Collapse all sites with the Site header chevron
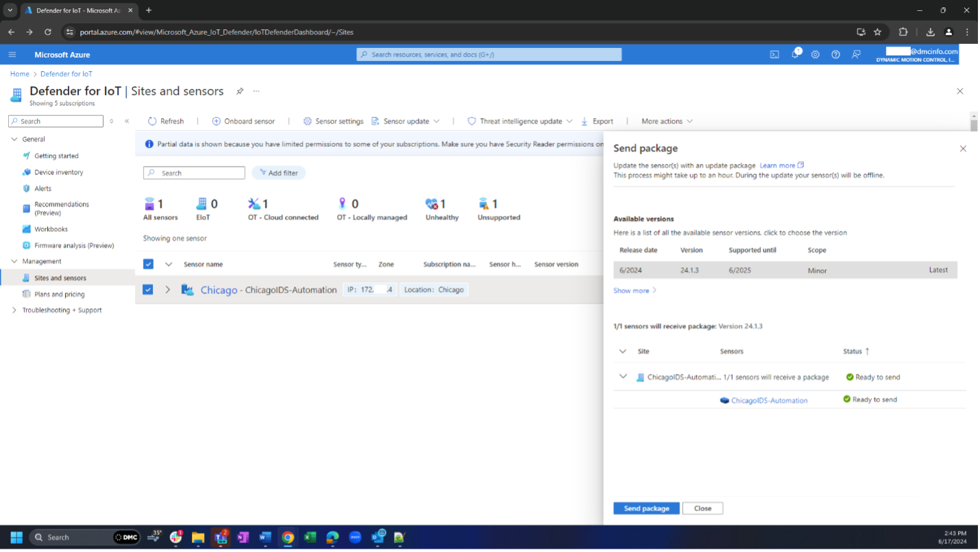 (x=623, y=351)
